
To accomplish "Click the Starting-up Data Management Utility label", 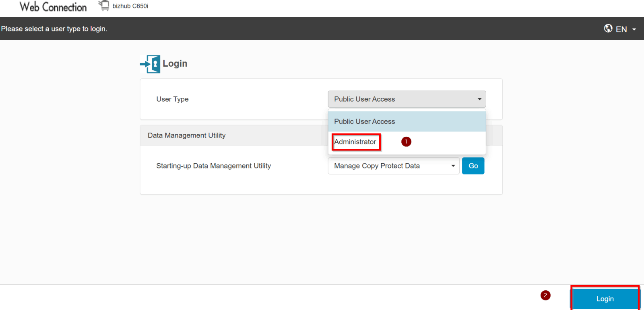I will (x=213, y=166).
